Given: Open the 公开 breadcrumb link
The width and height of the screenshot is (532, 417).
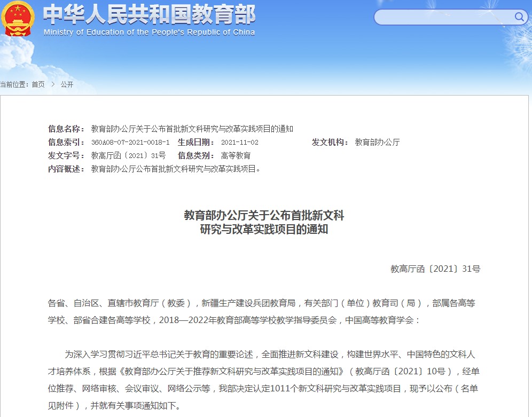Looking at the screenshot, I should point(67,84).
